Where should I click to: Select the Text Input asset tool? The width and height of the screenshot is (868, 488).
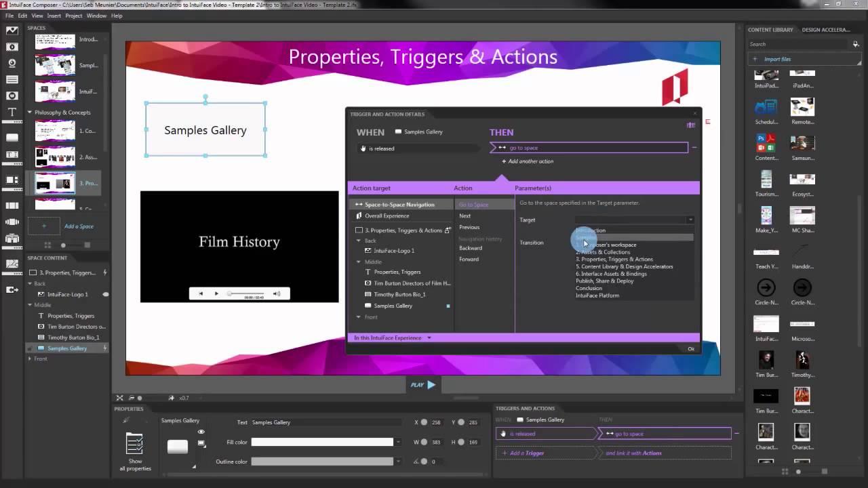[12, 155]
